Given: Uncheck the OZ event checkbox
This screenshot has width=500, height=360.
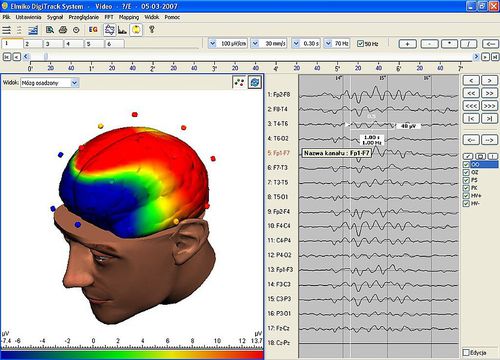Looking at the screenshot, I should coord(466,172).
